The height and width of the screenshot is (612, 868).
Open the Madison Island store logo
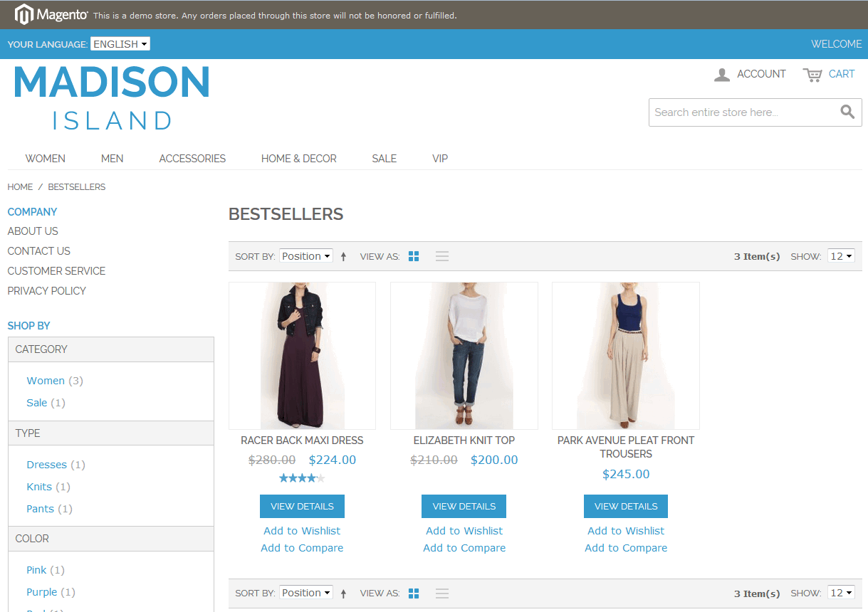coord(112,97)
